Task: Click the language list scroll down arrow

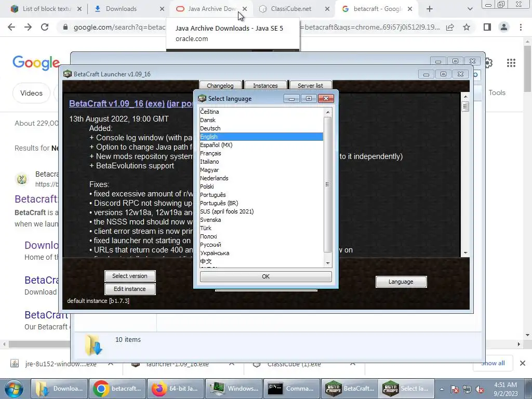Action: click(328, 263)
